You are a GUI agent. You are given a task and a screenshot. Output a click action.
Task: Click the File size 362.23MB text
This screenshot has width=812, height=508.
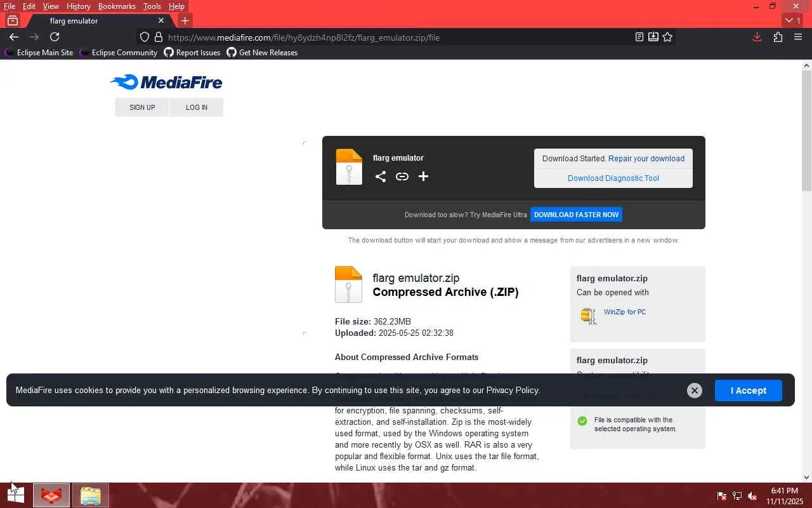coord(373,321)
